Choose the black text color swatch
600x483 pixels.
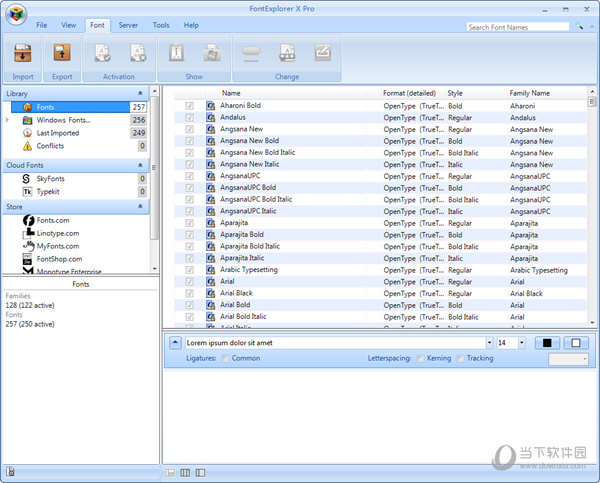click(x=547, y=343)
